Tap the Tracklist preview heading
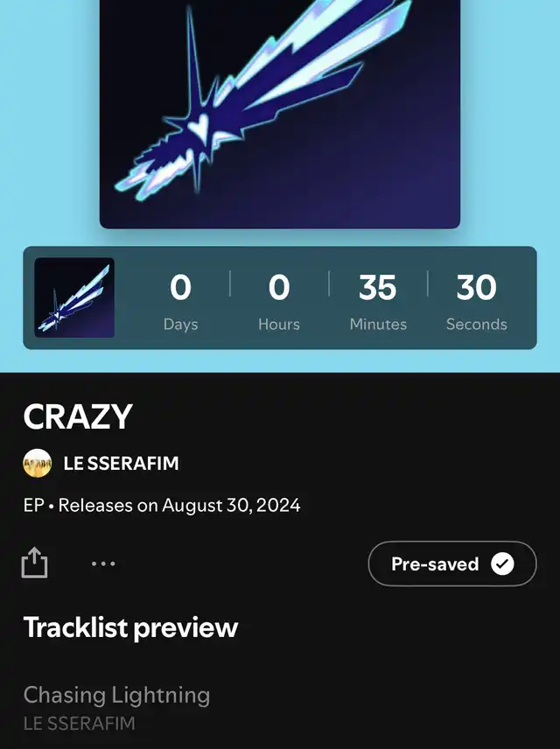 click(130, 627)
